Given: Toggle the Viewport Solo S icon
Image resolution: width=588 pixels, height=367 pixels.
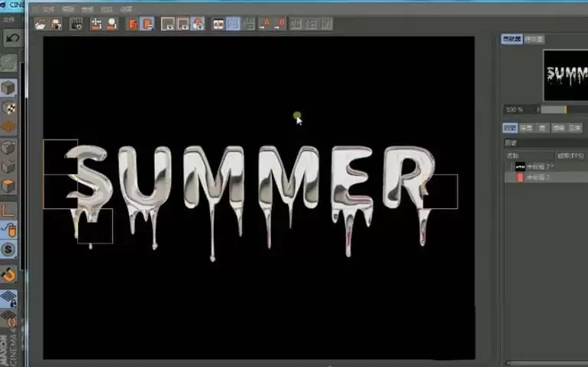Looking at the screenshot, I should [8, 249].
